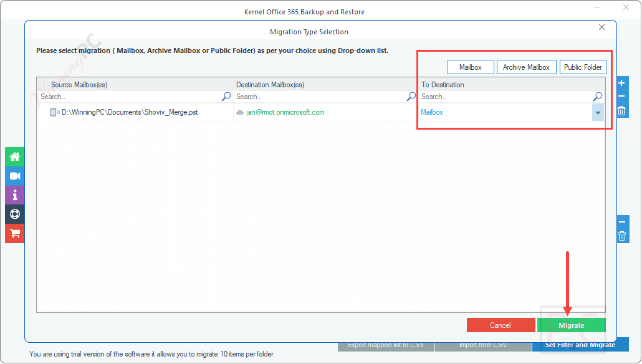The image size is (642, 364).
Task: Open the green Home sidebar icon
Action: (15, 157)
